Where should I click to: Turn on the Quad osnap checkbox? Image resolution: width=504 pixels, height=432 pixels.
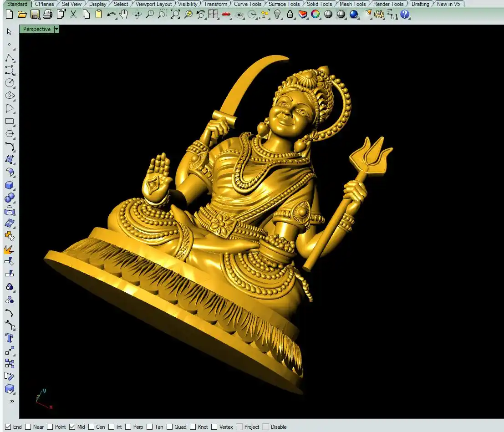(x=169, y=427)
